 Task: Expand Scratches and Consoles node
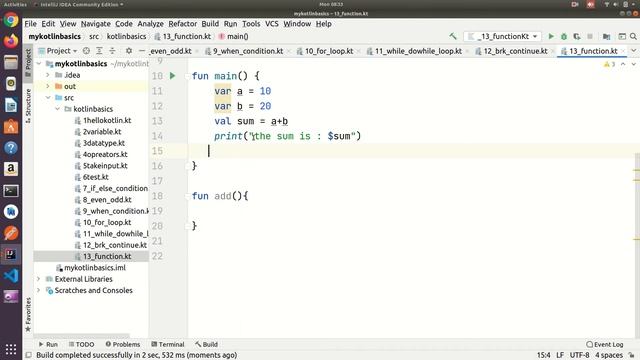pos(38,290)
